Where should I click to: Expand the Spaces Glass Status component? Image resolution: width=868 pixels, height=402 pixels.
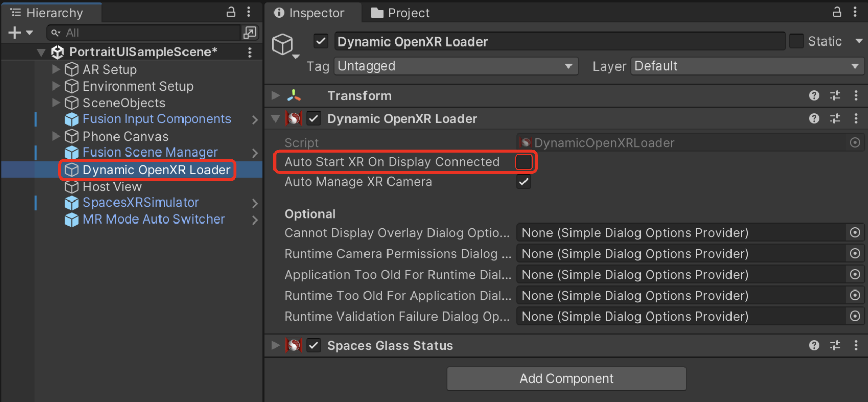[x=276, y=345]
